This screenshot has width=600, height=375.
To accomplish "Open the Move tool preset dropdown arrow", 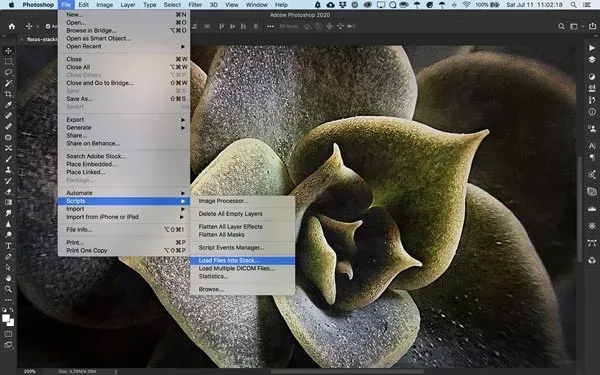I will tap(38, 26).
